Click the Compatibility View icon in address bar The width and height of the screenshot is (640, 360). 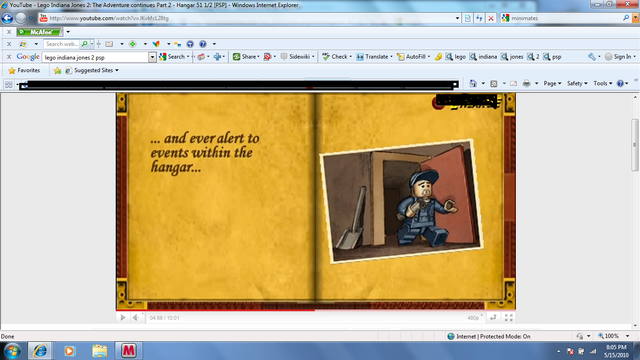[468, 18]
